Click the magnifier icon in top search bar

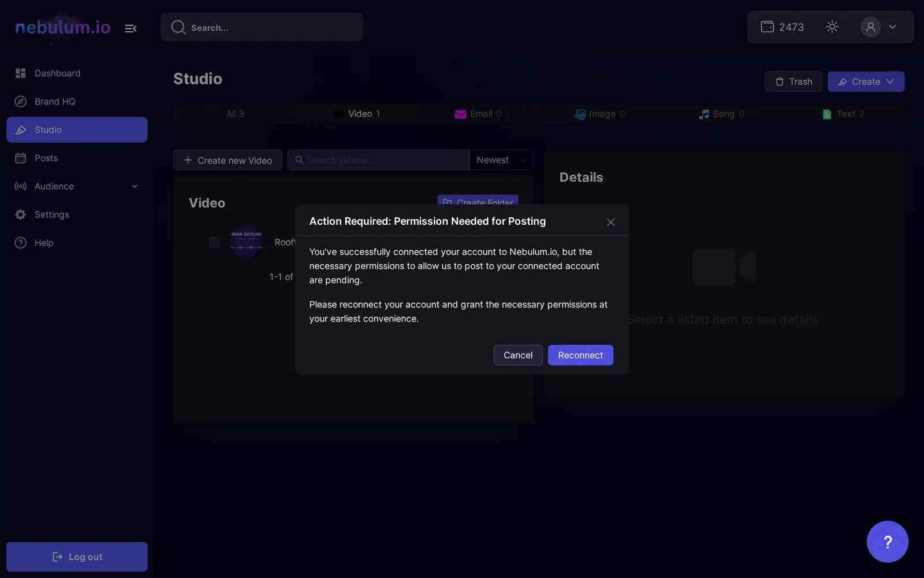(x=178, y=27)
